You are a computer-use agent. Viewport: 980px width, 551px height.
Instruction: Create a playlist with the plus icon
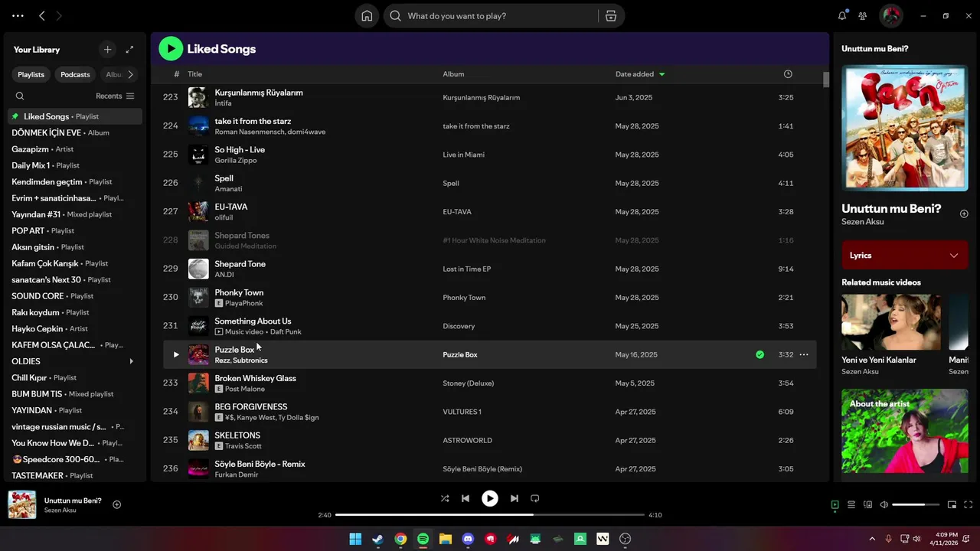pos(107,50)
